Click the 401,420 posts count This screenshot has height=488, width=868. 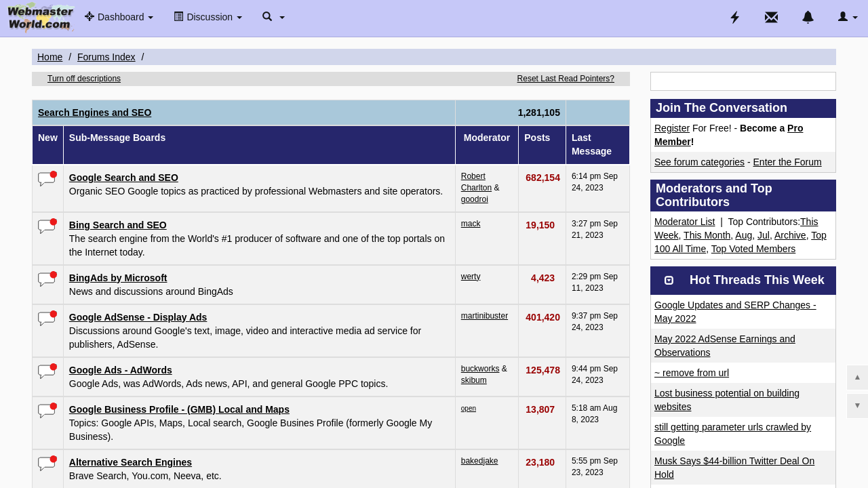[542, 317]
